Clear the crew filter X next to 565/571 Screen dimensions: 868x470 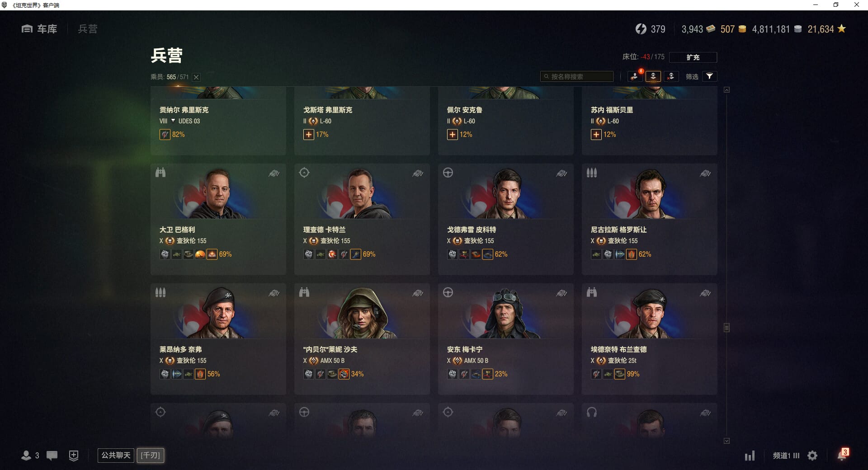(196, 77)
